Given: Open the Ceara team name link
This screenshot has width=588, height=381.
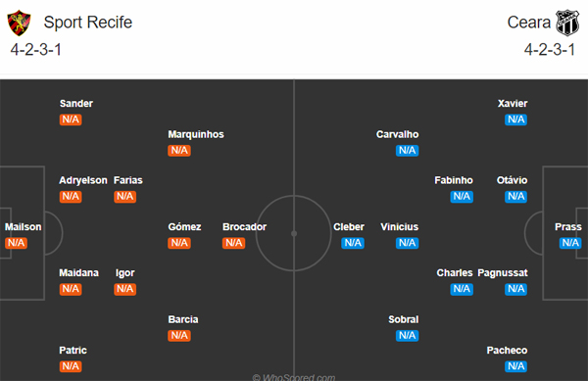Looking at the screenshot, I should coord(529,23).
